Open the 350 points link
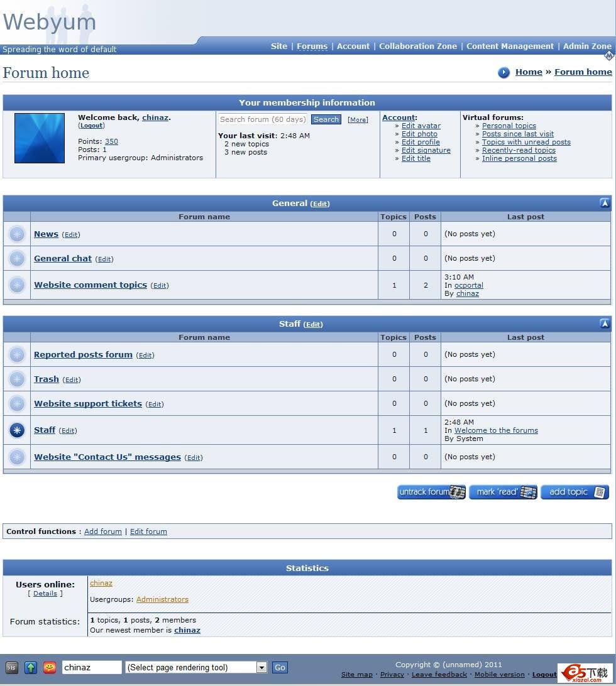The height and width of the screenshot is (686, 616). (x=111, y=142)
